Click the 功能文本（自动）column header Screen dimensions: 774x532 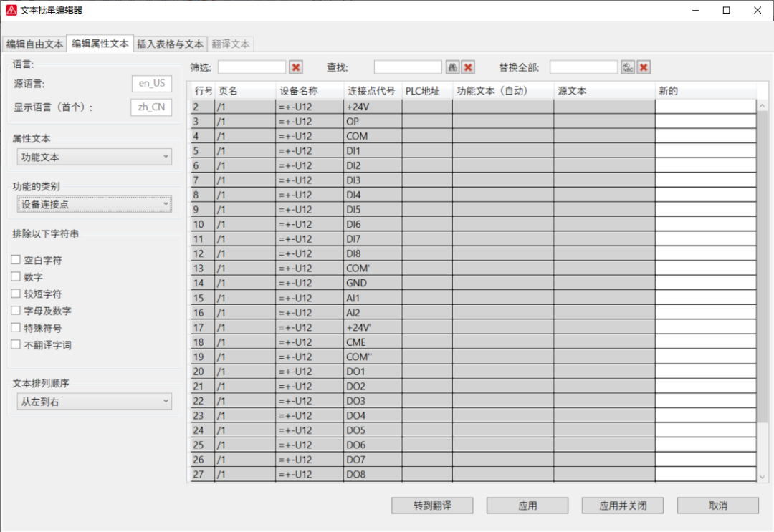point(503,91)
